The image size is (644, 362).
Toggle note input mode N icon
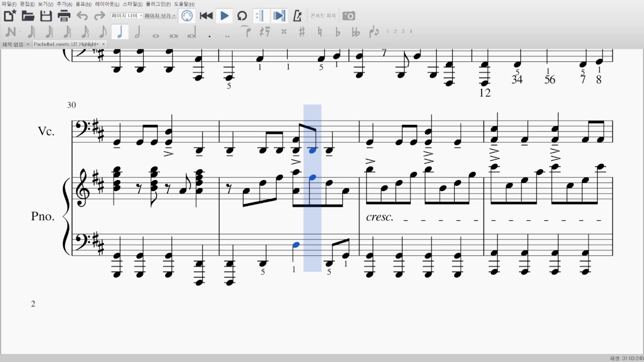pos(10,32)
